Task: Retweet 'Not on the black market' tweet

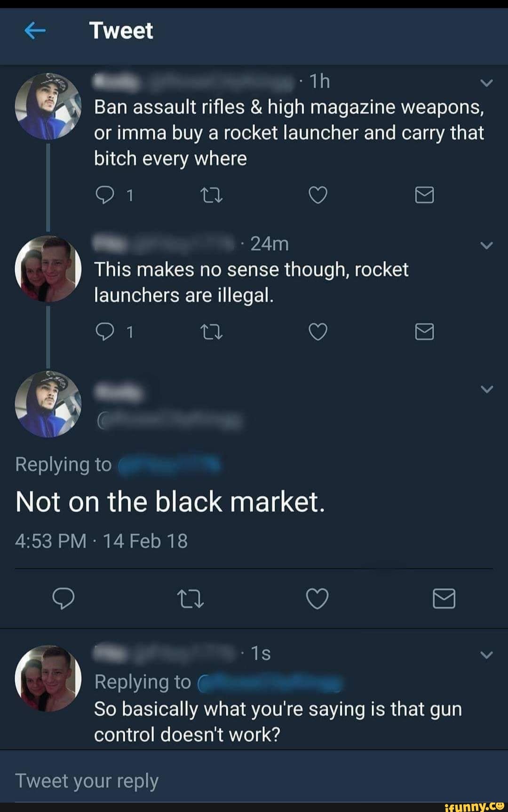Action: 190,599
